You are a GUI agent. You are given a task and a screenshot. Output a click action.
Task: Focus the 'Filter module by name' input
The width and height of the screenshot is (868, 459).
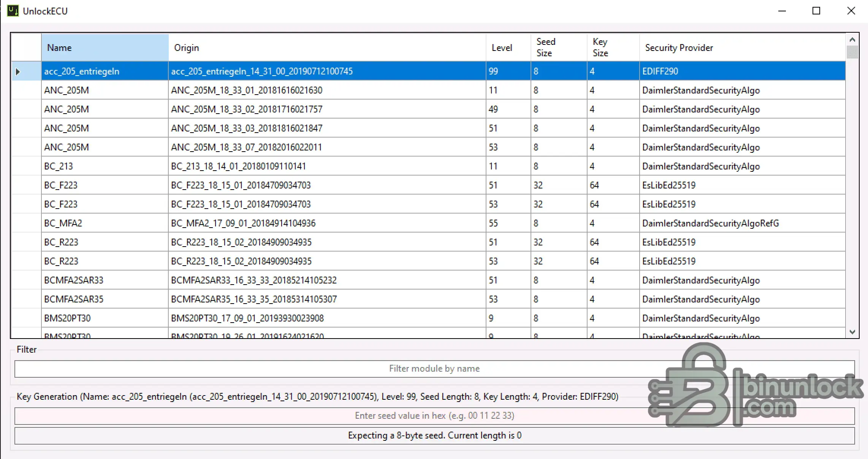(434, 369)
